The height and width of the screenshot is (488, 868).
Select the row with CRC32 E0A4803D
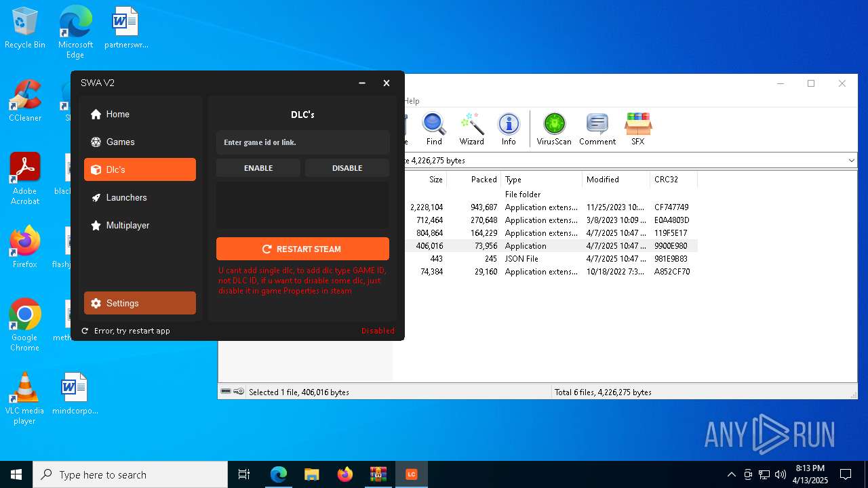pyautogui.click(x=551, y=220)
